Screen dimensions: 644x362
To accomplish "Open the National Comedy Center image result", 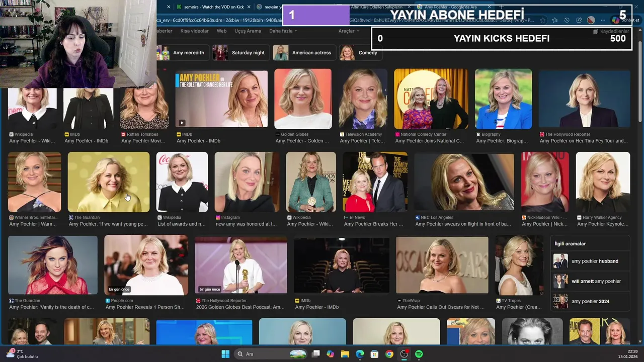I will [431, 99].
